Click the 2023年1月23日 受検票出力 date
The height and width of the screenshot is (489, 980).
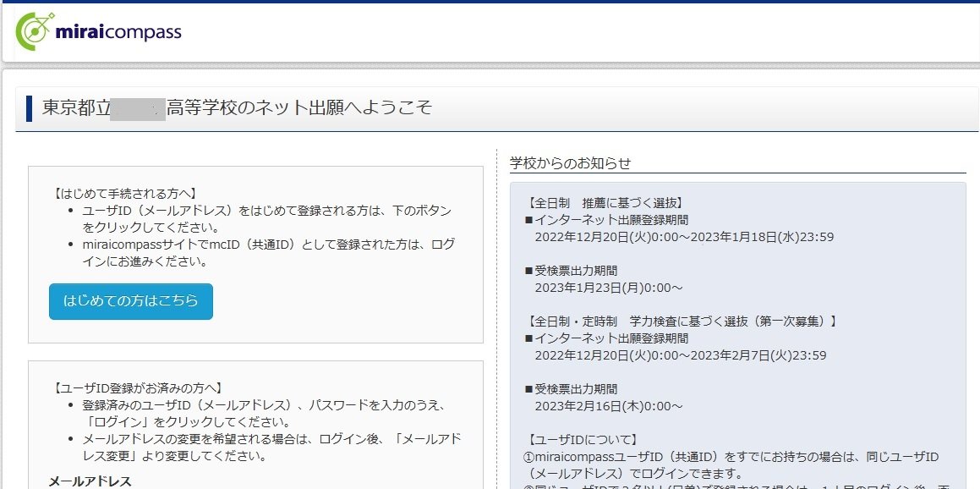tap(608, 288)
